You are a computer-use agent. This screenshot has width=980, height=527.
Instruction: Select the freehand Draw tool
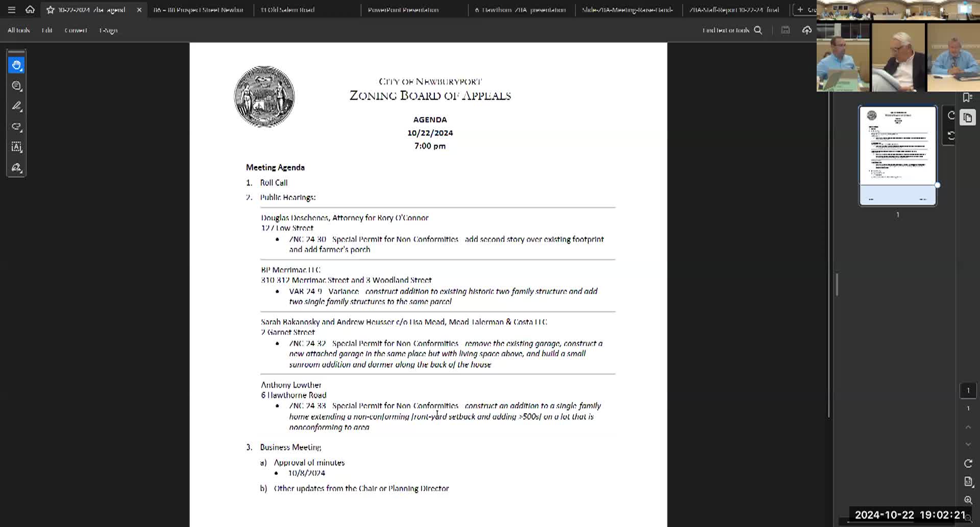16,127
